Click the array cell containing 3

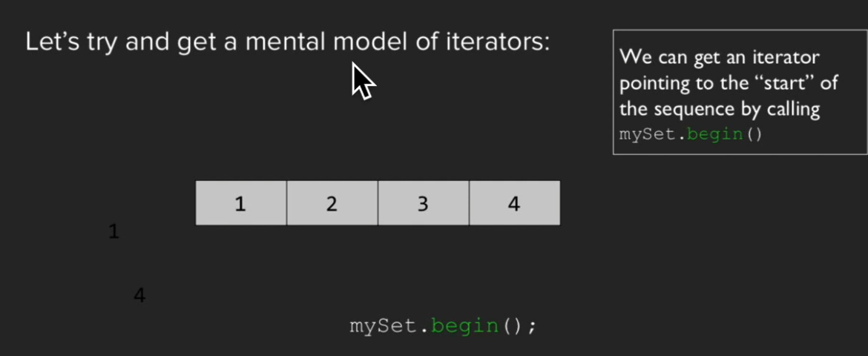click(423, 203)
